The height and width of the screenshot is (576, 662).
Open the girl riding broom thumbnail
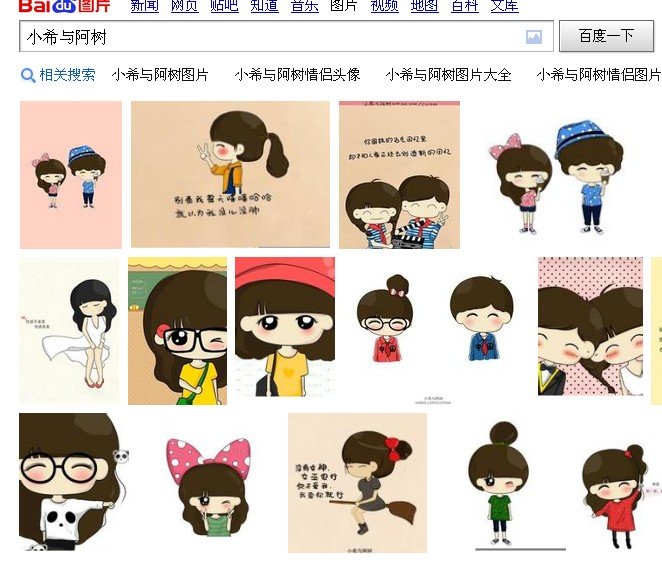click(358, 483)
